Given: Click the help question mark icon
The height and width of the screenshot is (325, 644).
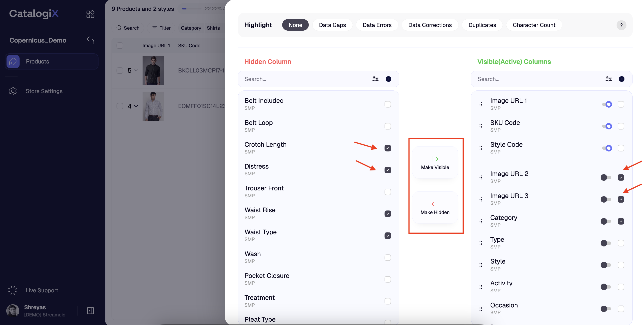Looking at the screenshot, I should (621, 25).
